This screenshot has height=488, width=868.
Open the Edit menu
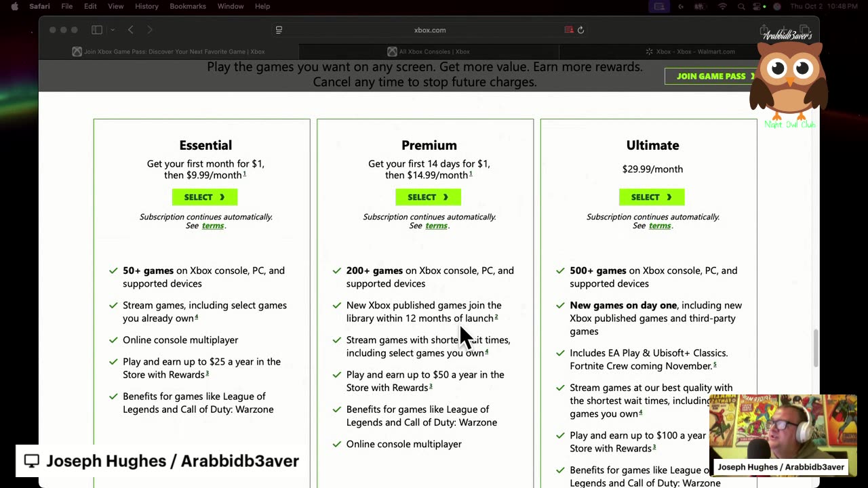coord(90,6)
